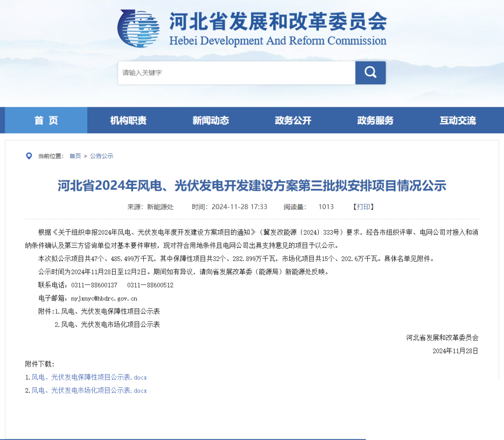Download 风电、光伏发电市场化项目公示表.docx
Screen dimensions: 504x440
click(x=89, y=391)
